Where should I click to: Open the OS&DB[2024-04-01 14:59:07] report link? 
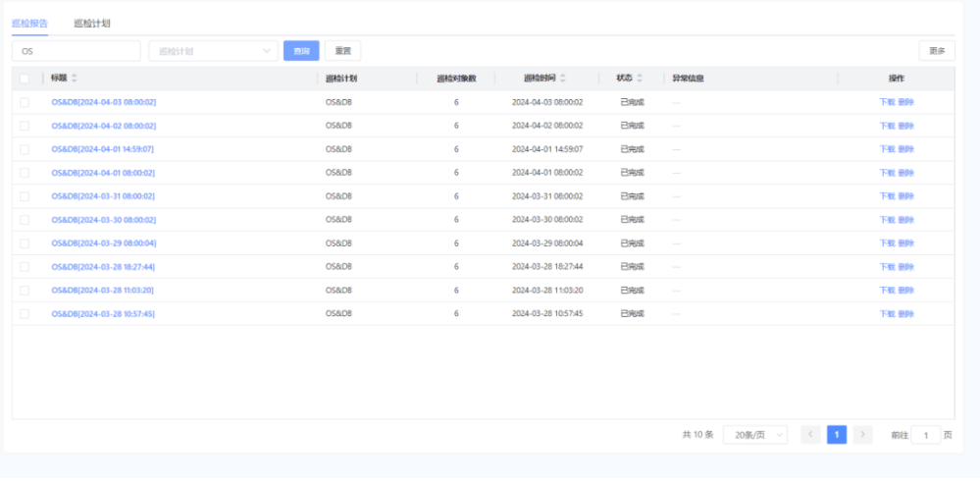(103, 149)
